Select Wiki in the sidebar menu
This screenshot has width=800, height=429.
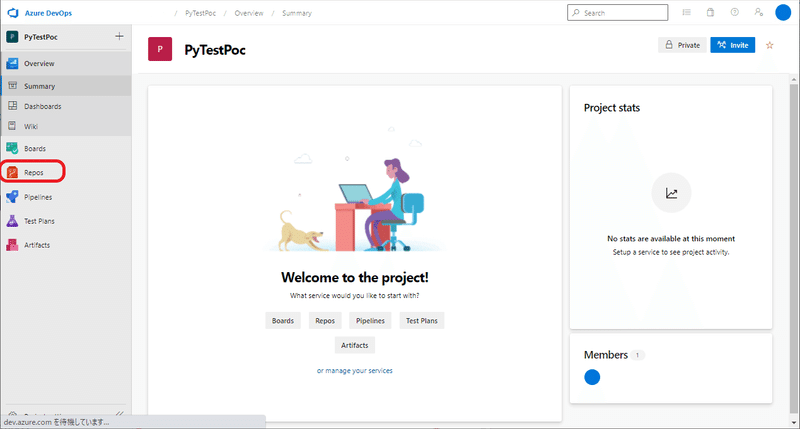pyautogui.click(x=66, y=126)
